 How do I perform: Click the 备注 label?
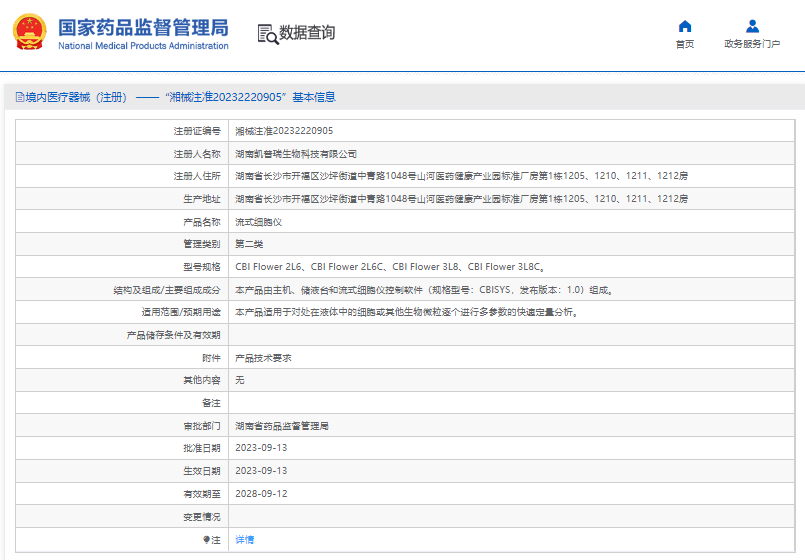coord(211,403)
